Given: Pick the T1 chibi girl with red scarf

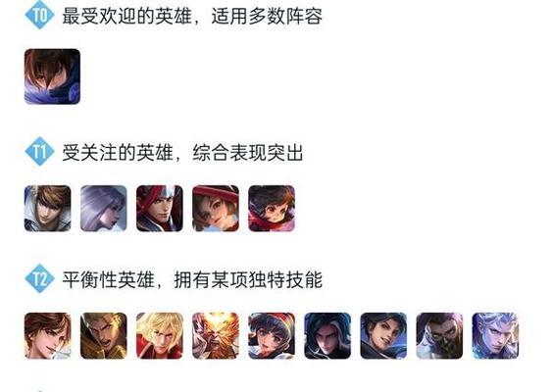Looking at the screenshot, I should (x=272, y=209).
